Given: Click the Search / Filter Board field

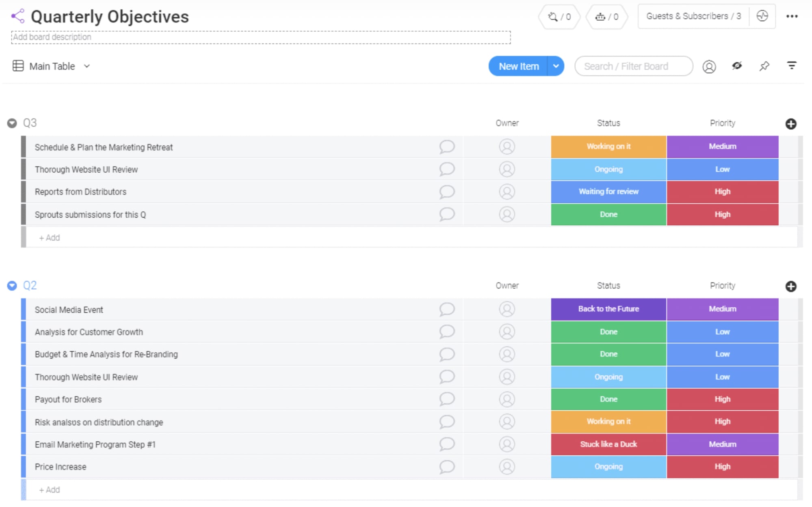Looking at the screenshot, I should tap(634, 66).
